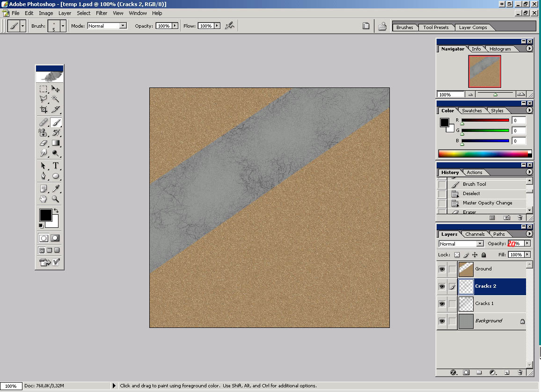Pick the Zoom tool
The width and height of the screenshot is (541, 392).
[56, 199]
